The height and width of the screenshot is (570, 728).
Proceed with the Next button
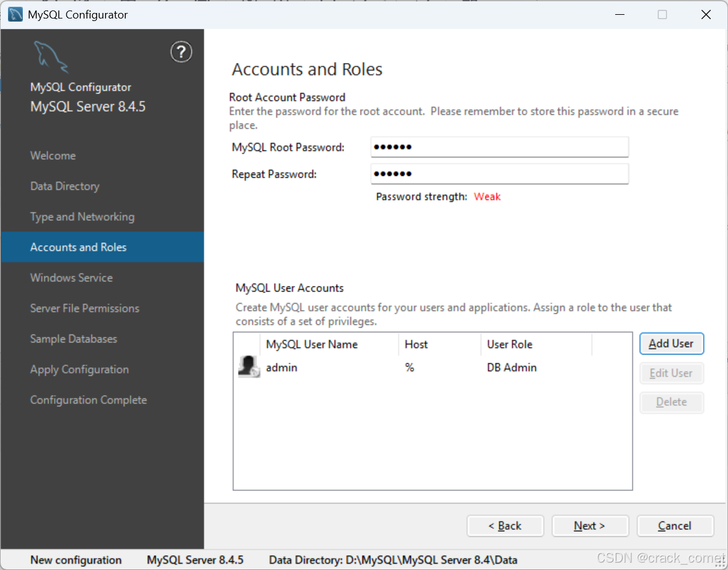point(590,526)
